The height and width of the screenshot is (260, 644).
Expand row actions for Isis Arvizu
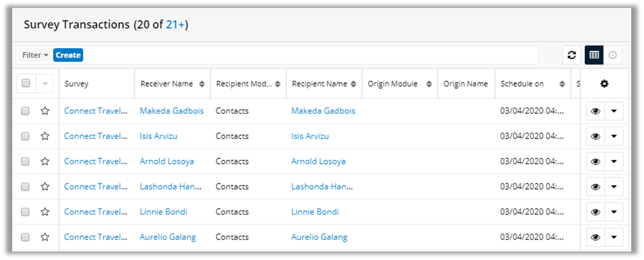coord(614,136)
